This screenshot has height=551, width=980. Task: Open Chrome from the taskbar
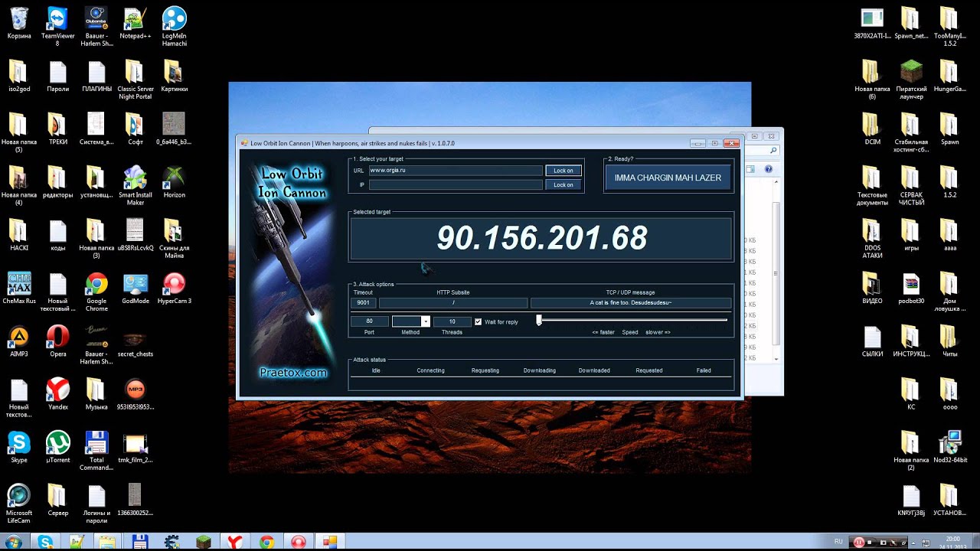click(x=266, y=542)
